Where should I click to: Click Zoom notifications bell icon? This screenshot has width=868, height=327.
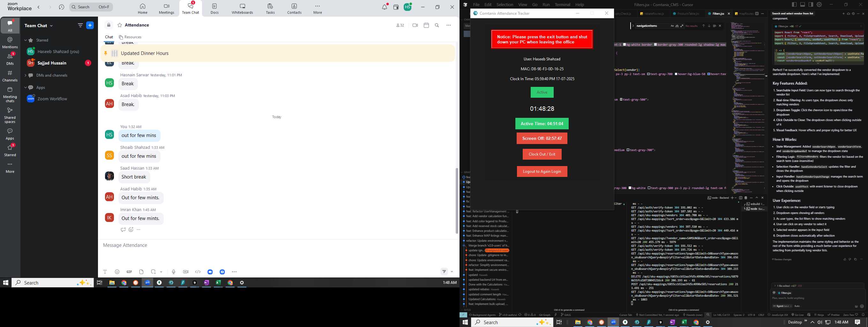[x=385, y=7]
